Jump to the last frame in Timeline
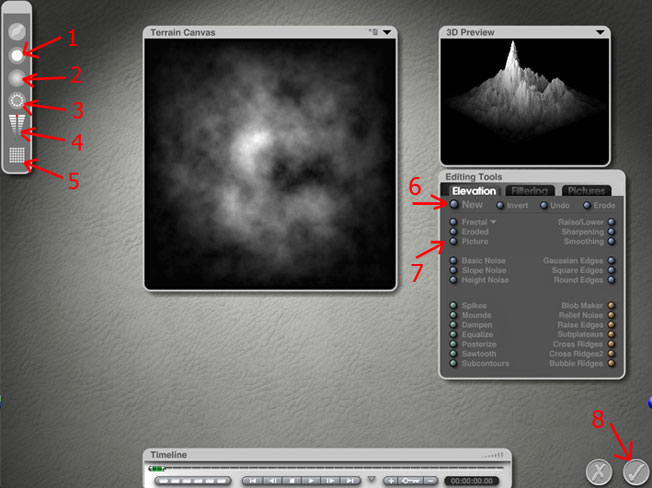Image resolution: width=652 pixels, height=488 pixels. [351, 481]
